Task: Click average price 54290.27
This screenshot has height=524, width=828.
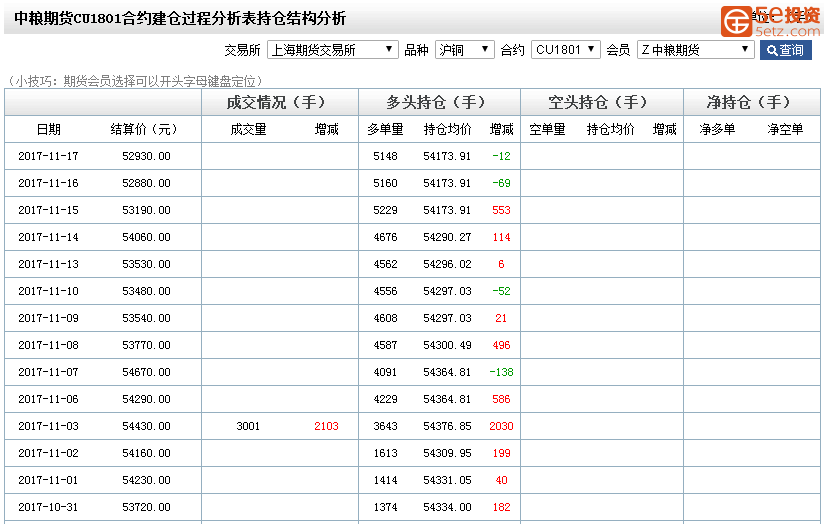Action: pos(447,237)
